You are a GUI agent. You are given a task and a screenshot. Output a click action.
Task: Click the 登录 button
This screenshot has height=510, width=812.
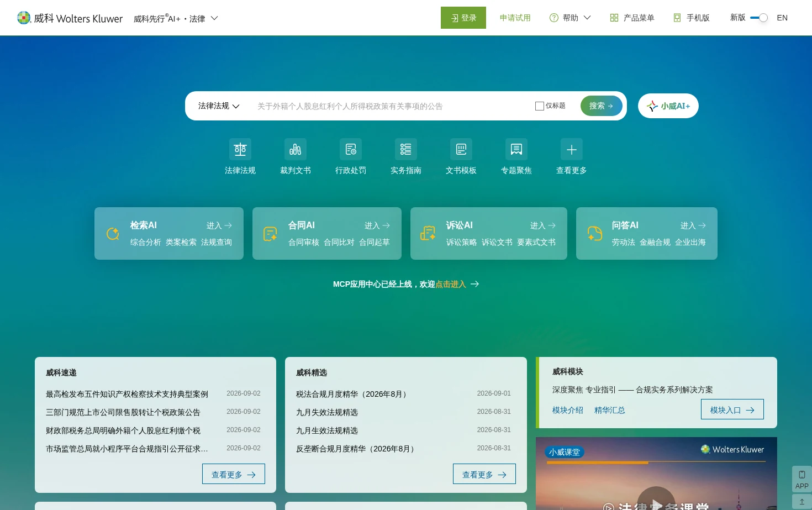[x=463, y=18]
